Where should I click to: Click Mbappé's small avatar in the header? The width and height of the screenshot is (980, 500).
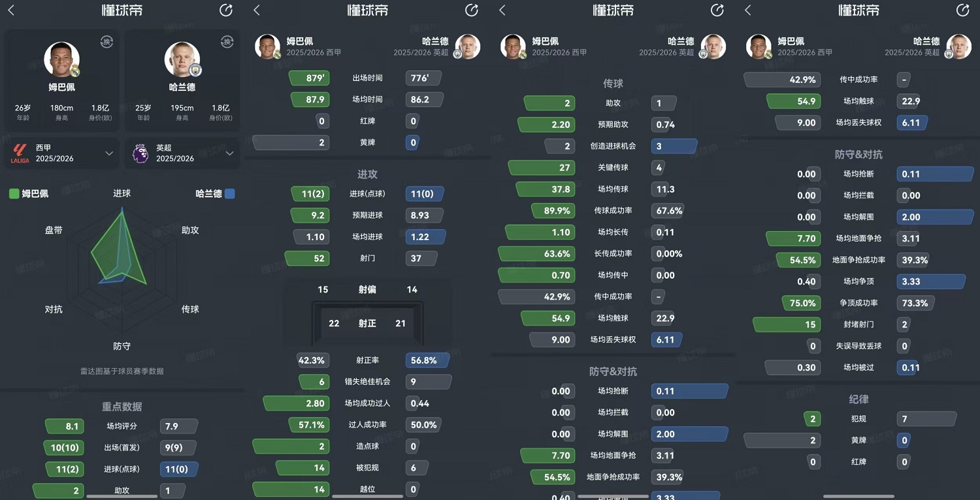coord(267,46)
